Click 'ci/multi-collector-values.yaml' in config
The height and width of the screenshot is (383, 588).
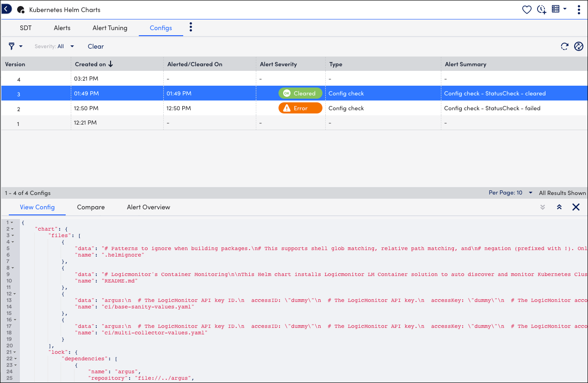155,333
